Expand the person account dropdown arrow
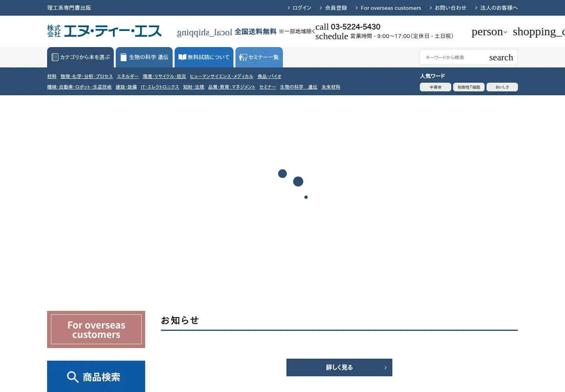 point(505,32)
